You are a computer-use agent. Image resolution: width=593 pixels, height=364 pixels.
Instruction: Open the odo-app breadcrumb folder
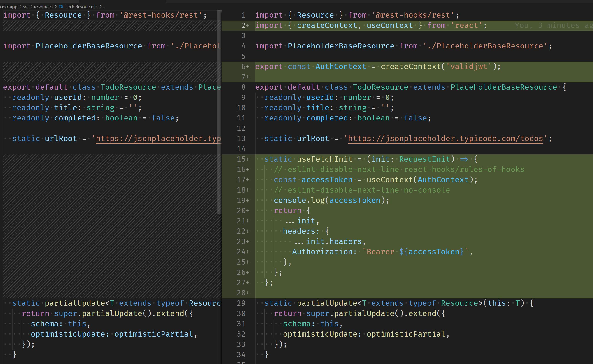click(9, 6)
